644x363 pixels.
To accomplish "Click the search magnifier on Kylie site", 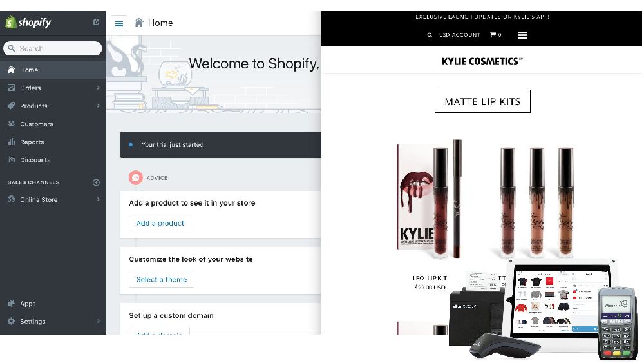I will point(430,35).
